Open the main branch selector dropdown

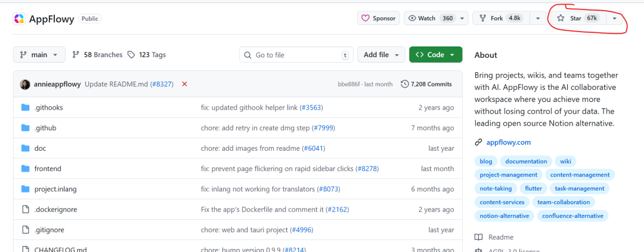pos(39,55)
